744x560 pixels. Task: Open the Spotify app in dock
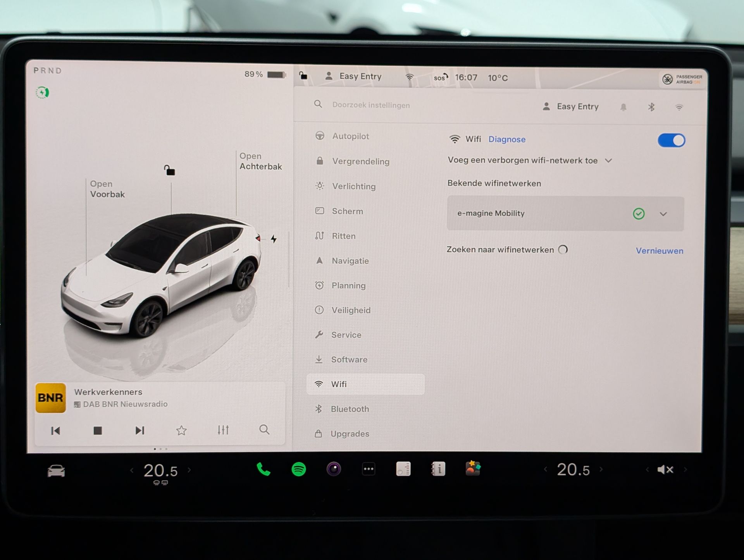click(298, 469)
